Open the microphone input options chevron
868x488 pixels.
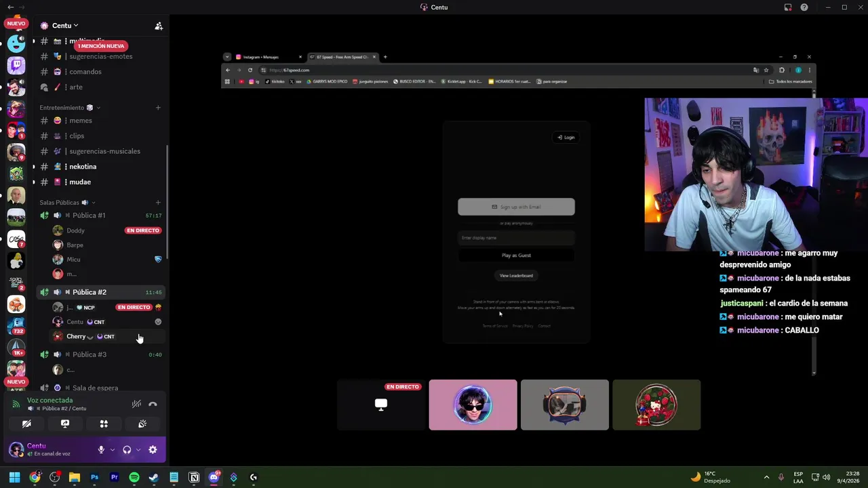[x=113, y=449]
